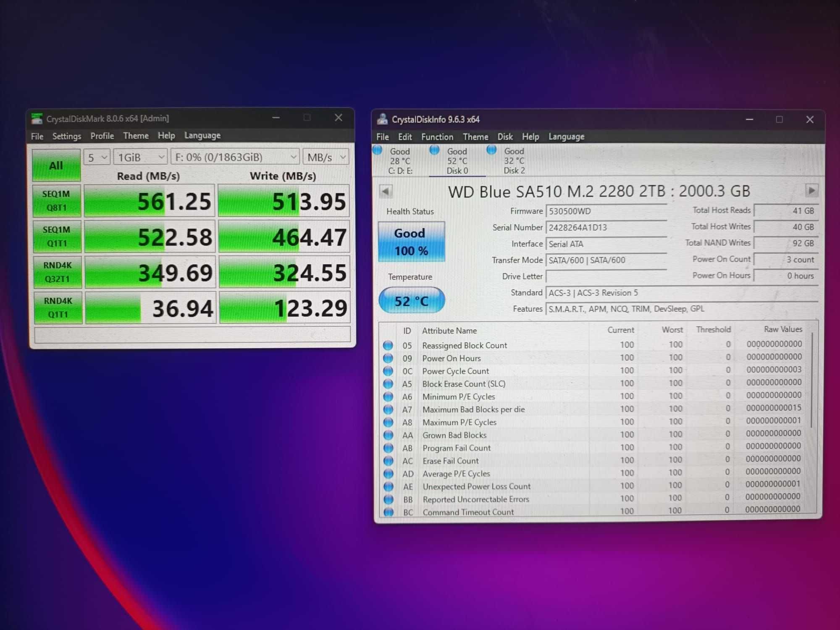Click the status orb for Disk 2
This screenshot has width=840, height=630.
491,150
